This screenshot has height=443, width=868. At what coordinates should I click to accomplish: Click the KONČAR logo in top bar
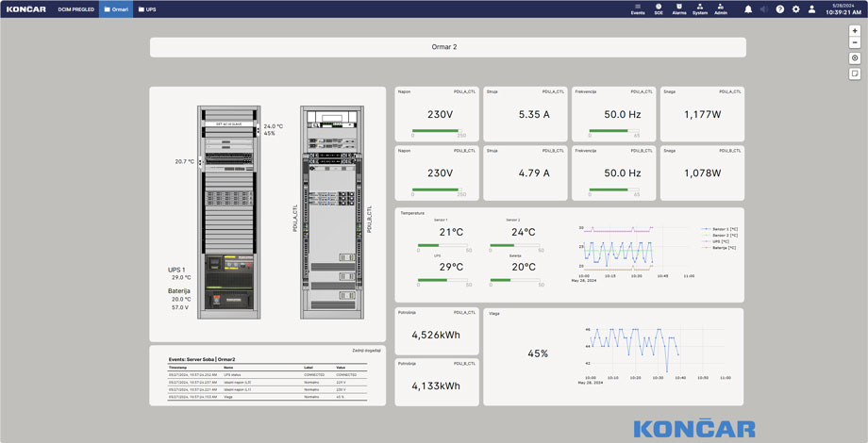(26, 8)
